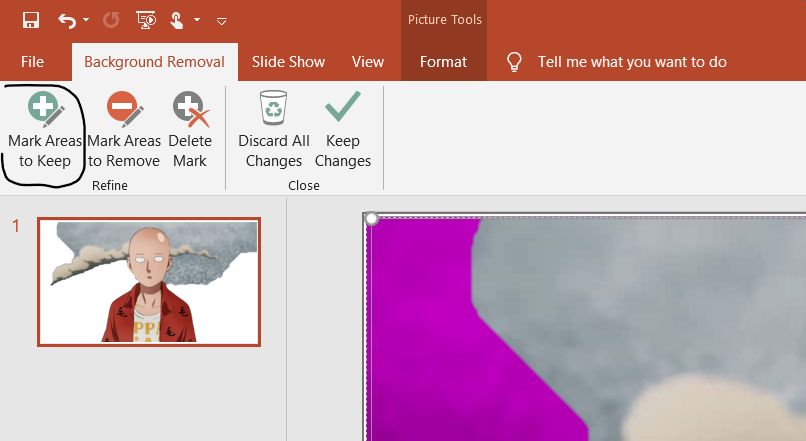Open the Touch/Mouse mode dropdown arrow
Screen dimensions: 806x441
click(x=197, y=20)
